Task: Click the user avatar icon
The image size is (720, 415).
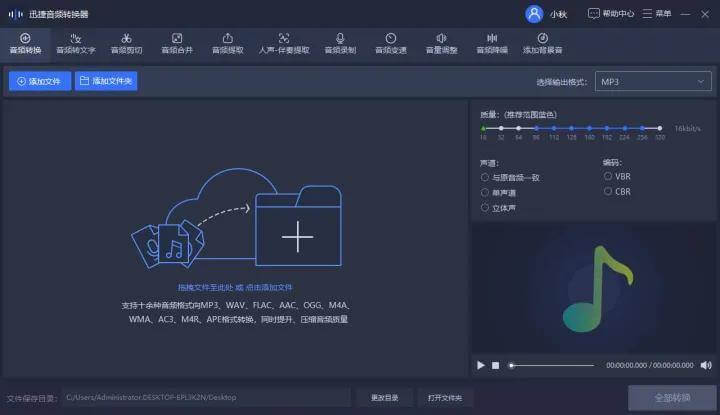Action: point(534,14)
